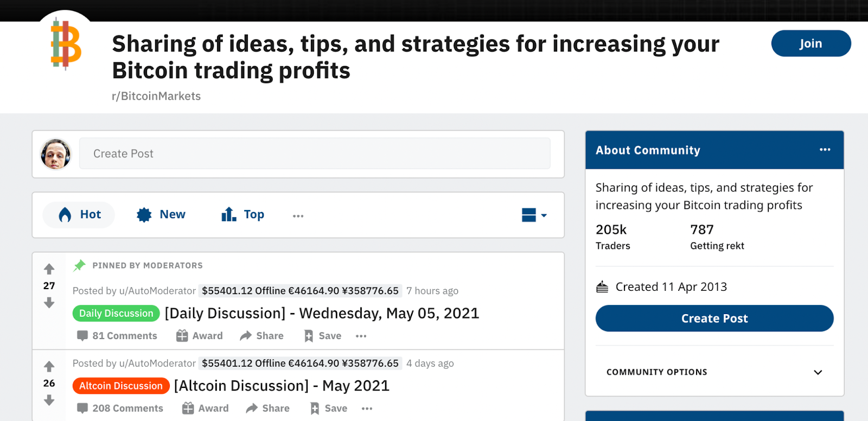Downvote the Daily Discussion post
868x421 pixels.
[x=49, y=303]
